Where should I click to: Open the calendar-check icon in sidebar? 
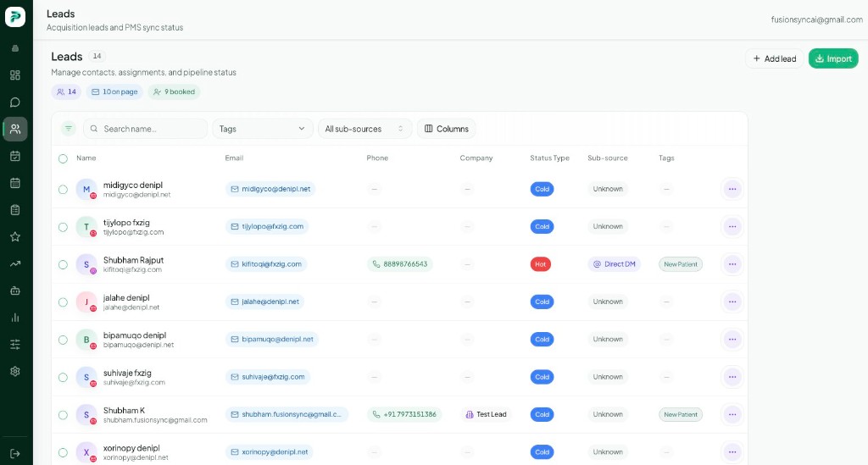[15, 156]
